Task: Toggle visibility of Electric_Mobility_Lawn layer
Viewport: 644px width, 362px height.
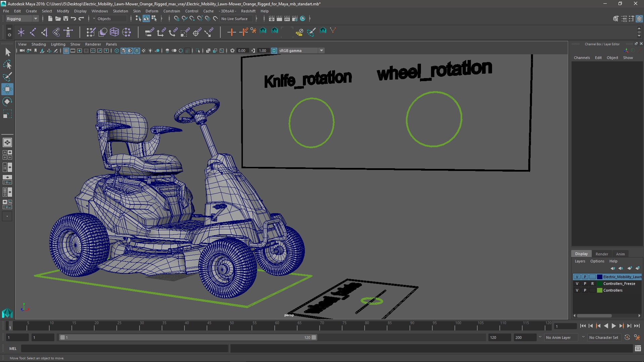Action: pyautogui.click(x=577, y=277)
